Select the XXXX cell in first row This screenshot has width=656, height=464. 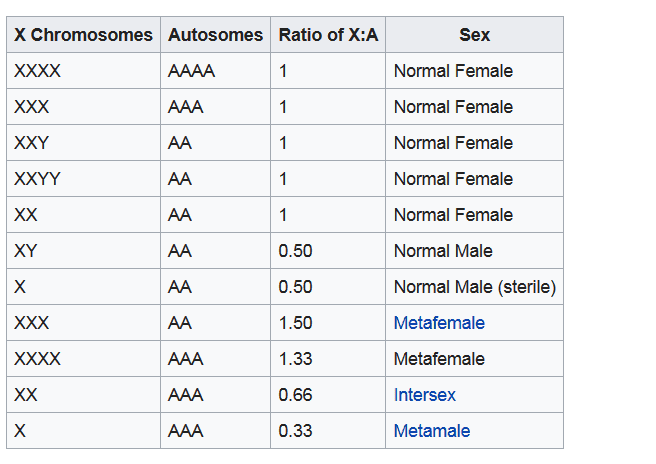tap(38, 71)
